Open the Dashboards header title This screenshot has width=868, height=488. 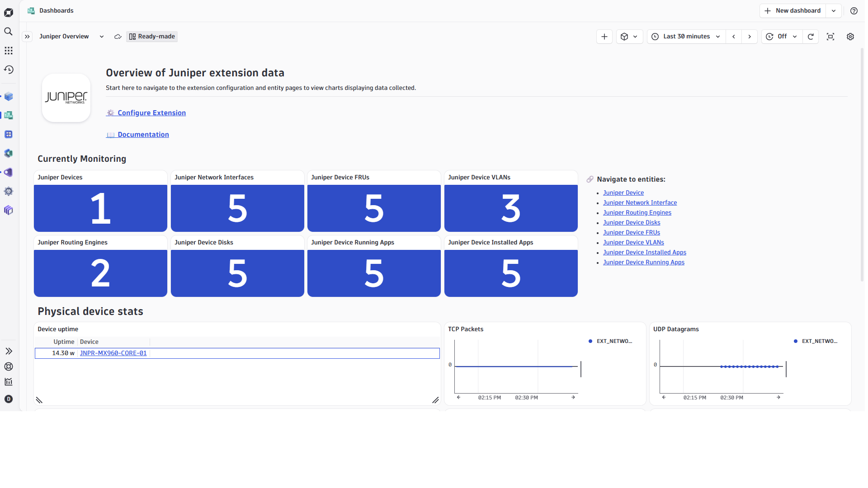click(x=56, y=11)
